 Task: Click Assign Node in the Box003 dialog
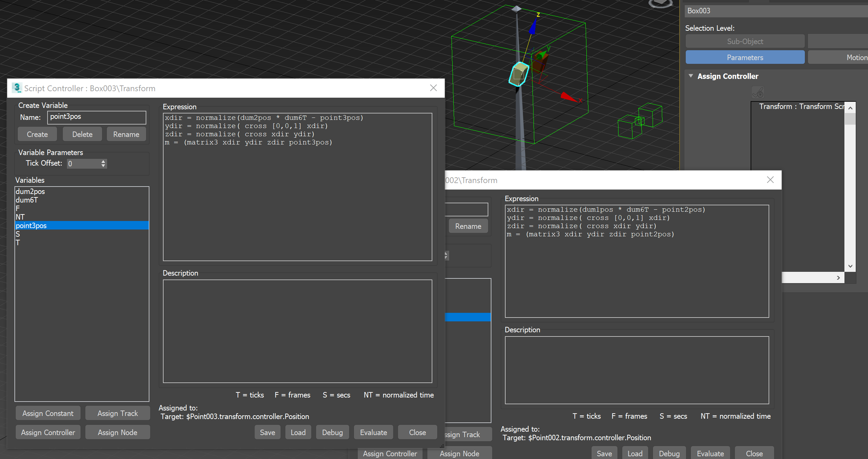[117, 432]
